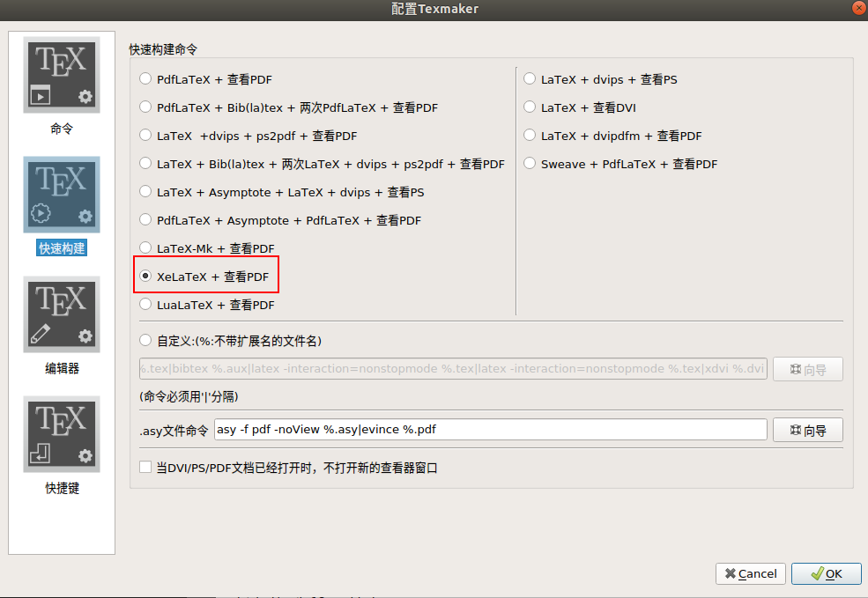Open the 快速构建 settings page icon

pos(62,195)
